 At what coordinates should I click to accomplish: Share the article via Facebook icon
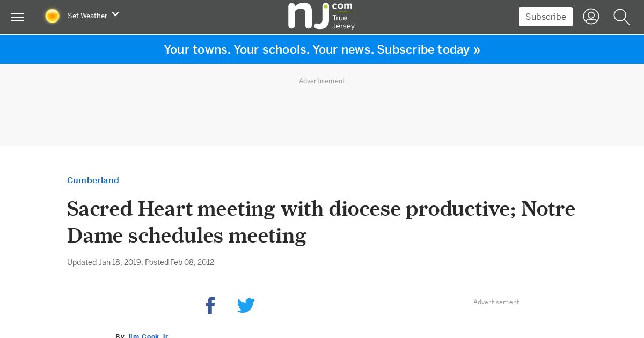coord(210,305)
